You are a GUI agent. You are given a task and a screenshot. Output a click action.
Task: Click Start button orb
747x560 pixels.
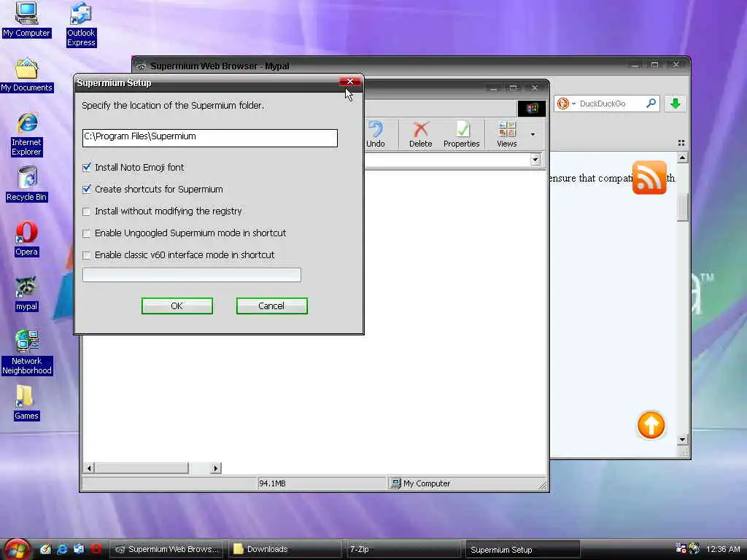tap(17, 550)
